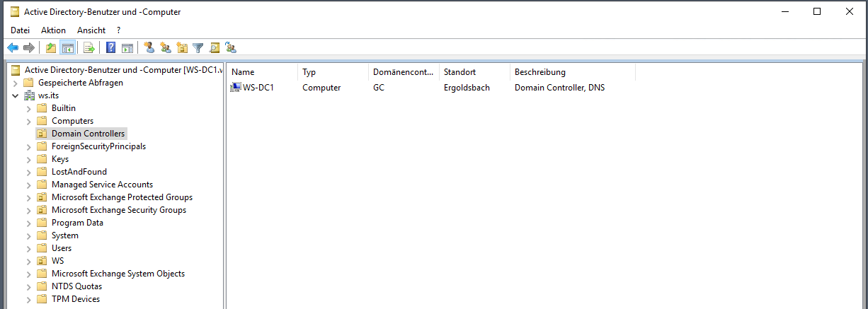Select the Program Data tree item
The height and width of the screenshot is (309, 868).
77,223
